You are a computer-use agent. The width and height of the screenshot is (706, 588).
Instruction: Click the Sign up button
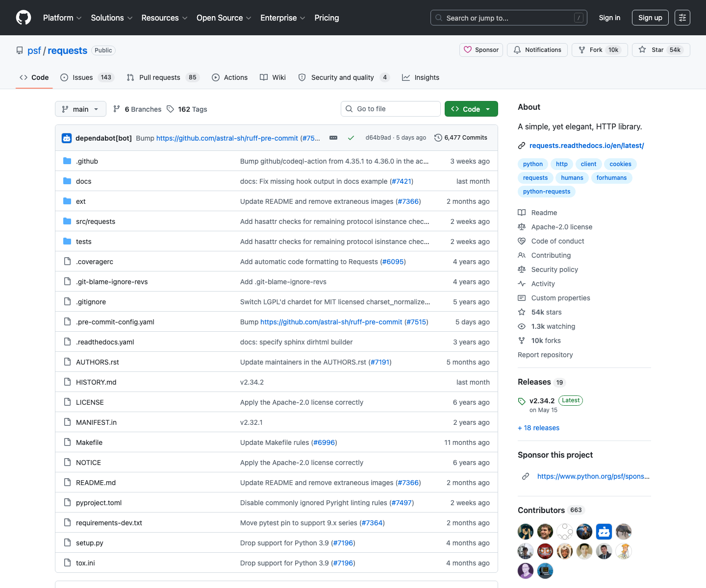point(650,18)
